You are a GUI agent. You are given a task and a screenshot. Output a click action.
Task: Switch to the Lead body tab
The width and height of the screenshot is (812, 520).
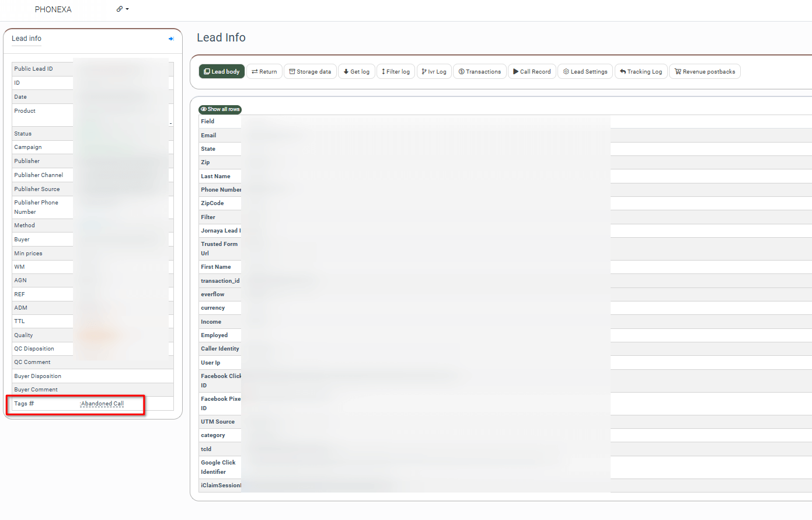pos(222,72)
